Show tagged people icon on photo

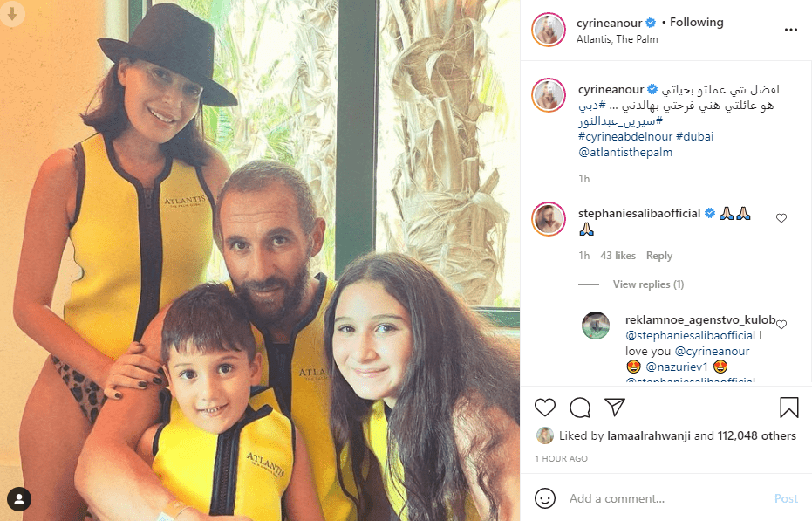19,499
